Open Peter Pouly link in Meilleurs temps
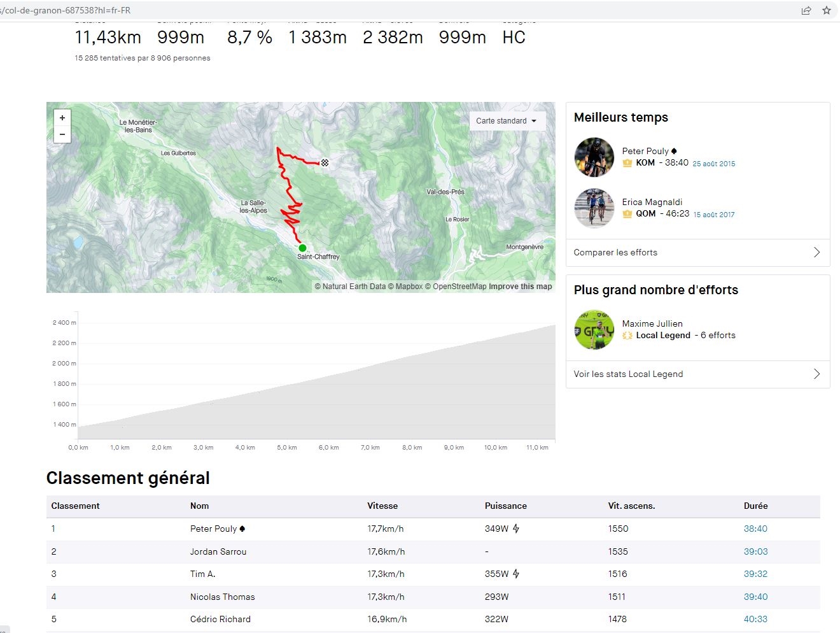This screenshot has height=633, width=840. (645, 151)
